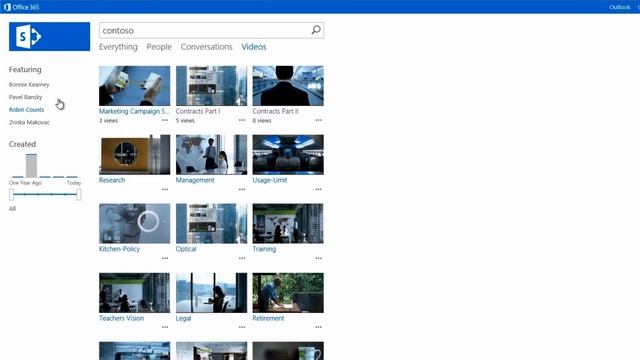
Task: Filter by Robin Counts
Action: (x=26, y=110)
